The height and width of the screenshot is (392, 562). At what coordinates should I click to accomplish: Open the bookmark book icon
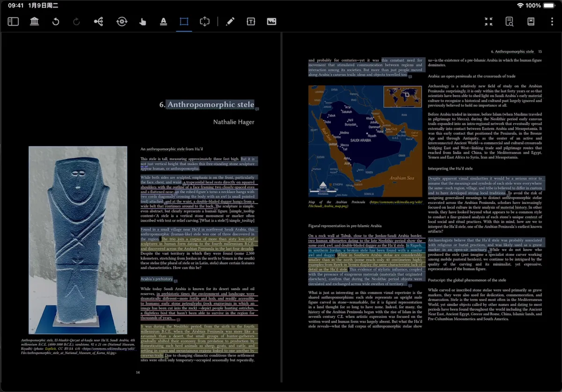tap(531, 22)
